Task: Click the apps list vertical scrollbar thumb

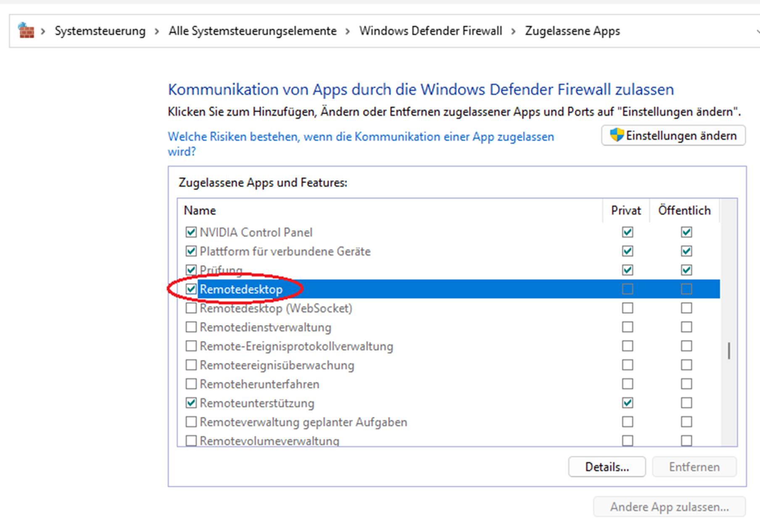Action: (x=729, y=351)
